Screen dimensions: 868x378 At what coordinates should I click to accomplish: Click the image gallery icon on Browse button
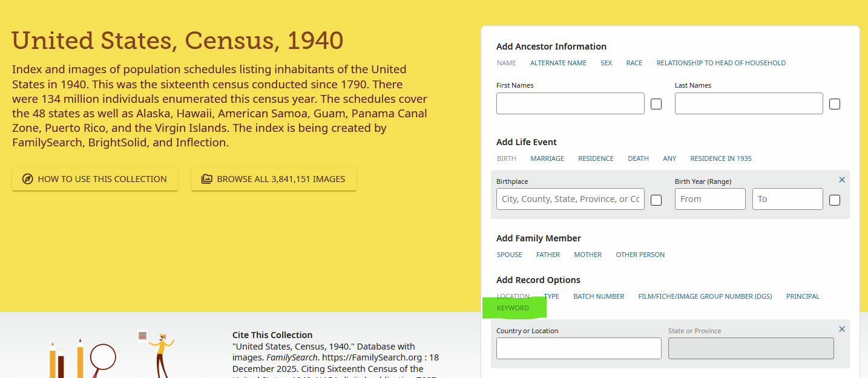[206, 179]
